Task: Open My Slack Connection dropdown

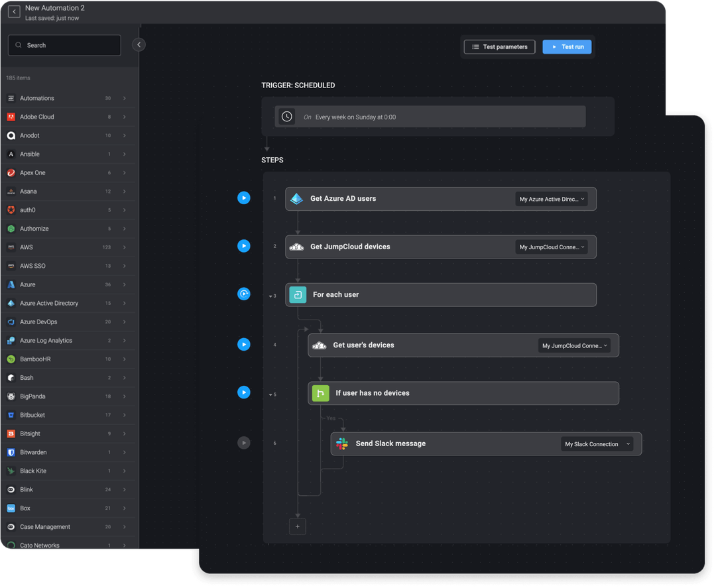Action: coord(597,444)
